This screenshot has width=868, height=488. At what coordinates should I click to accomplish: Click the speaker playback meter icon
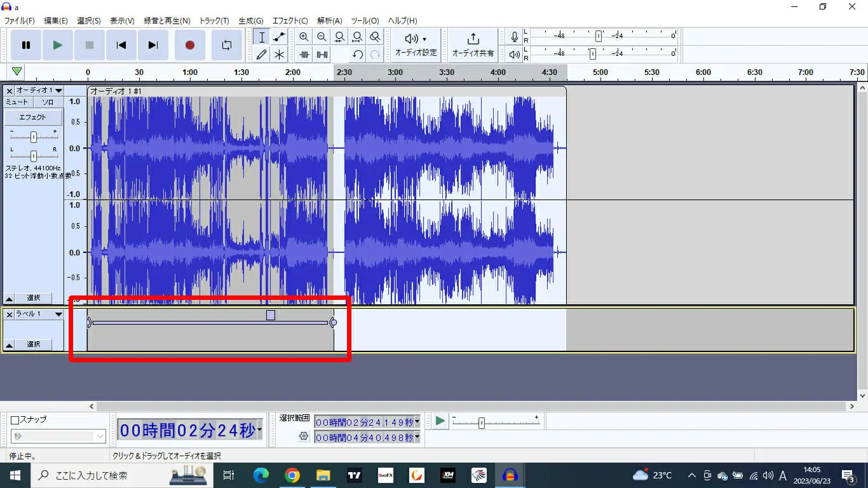[515, 55]
